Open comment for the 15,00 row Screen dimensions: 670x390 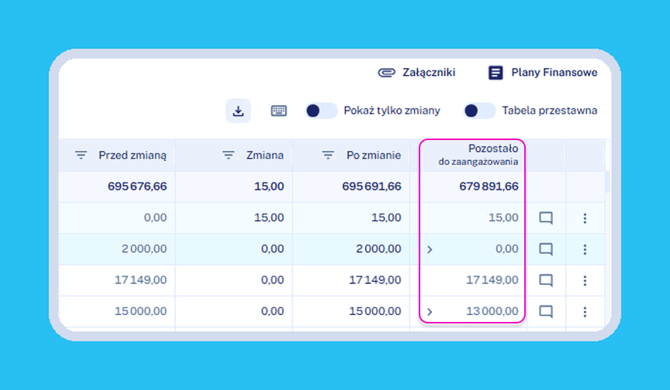(x=546, y=218)
